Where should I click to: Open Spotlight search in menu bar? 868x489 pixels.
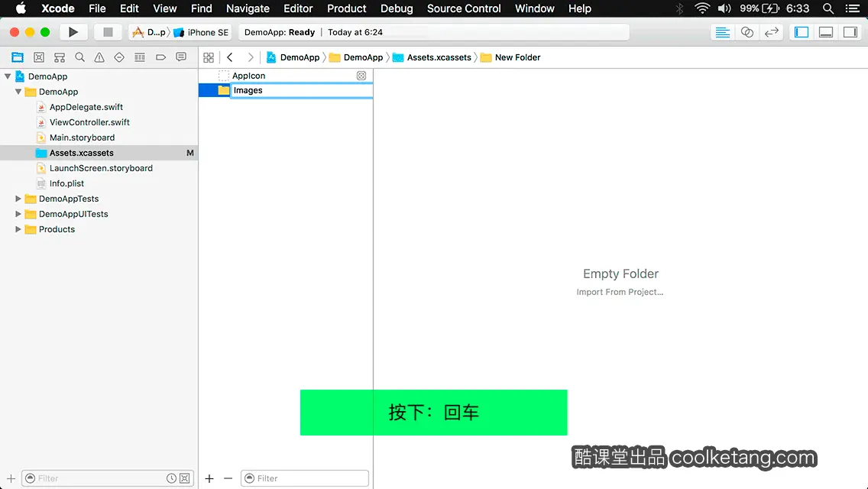click(828, 8)
